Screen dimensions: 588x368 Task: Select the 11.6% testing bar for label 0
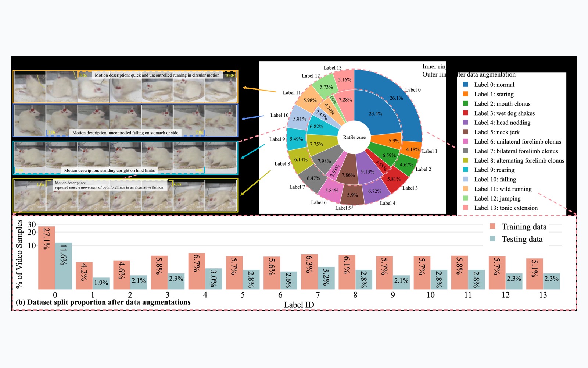click(x=64, y=266)
